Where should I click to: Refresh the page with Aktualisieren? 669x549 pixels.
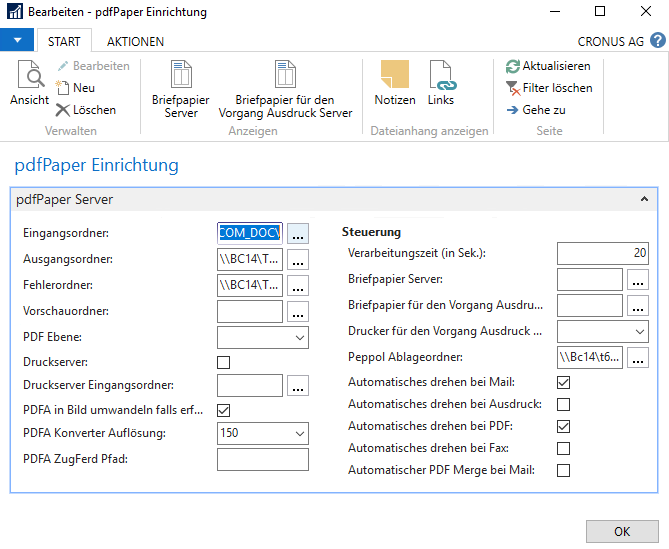[x=549, y=66]
